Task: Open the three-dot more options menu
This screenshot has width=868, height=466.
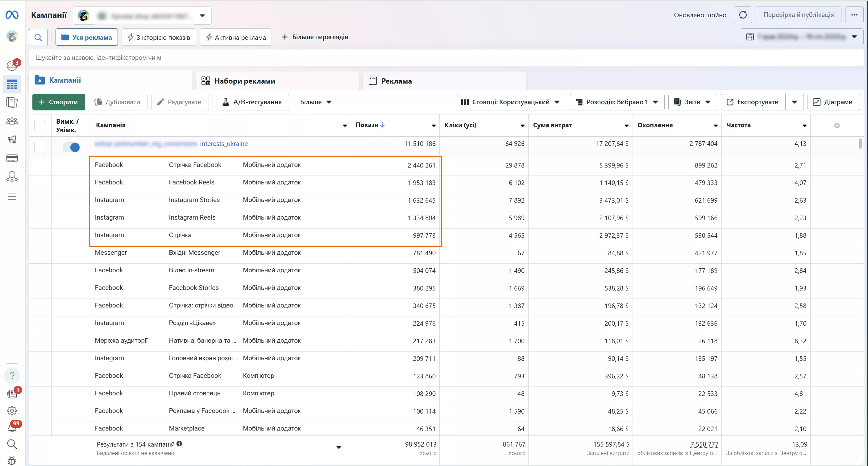Action: 854,15
